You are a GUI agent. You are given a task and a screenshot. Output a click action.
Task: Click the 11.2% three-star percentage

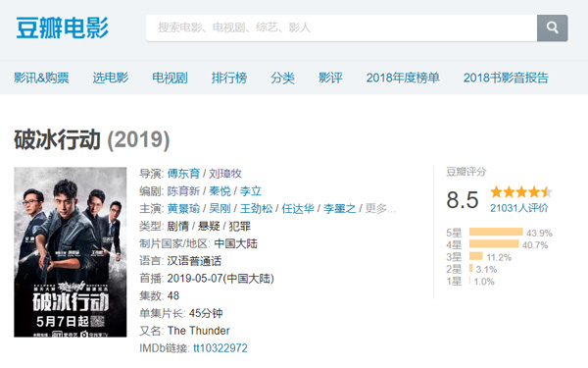499,257
